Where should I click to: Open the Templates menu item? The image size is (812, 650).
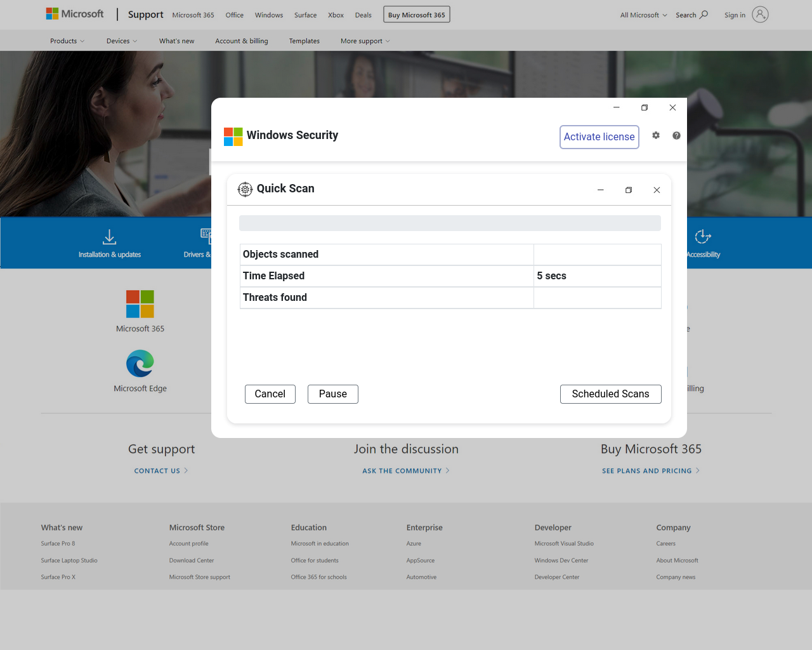304,41
